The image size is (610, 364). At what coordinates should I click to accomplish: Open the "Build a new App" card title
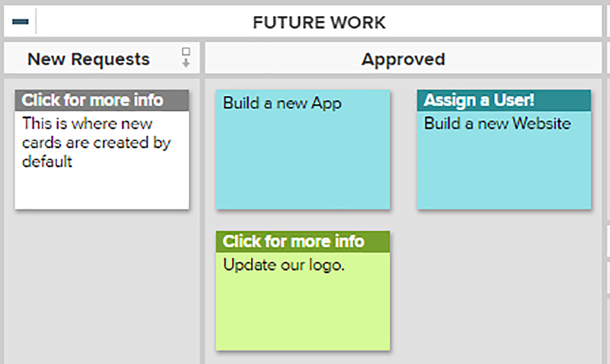point(282,103)
